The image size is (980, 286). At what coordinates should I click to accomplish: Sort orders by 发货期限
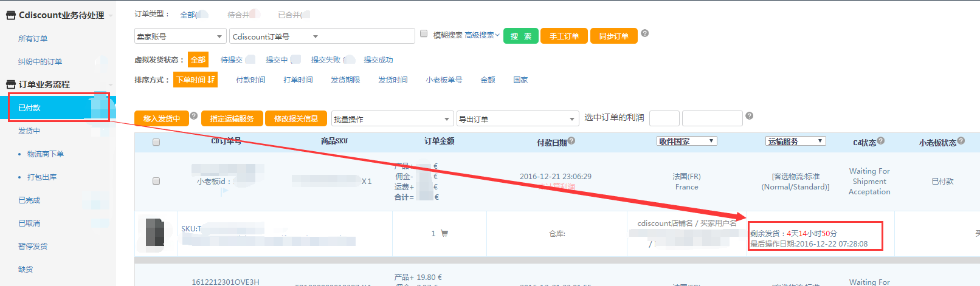coord(345,80)
